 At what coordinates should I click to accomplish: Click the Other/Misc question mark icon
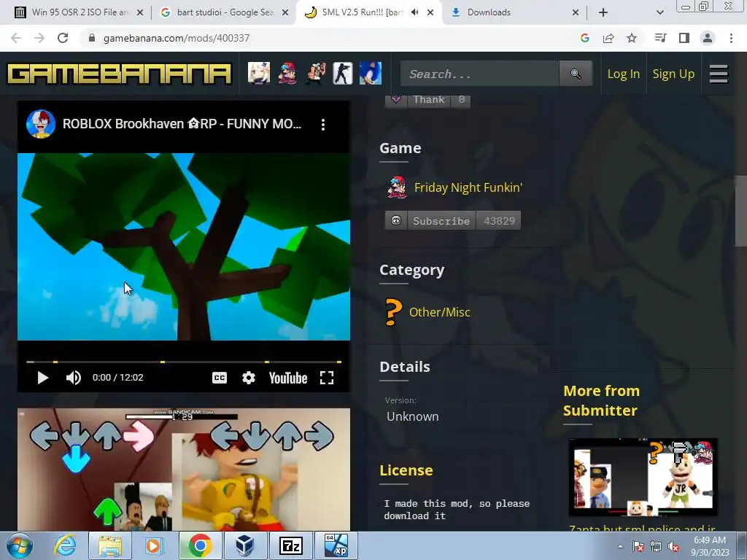point(393,312)
